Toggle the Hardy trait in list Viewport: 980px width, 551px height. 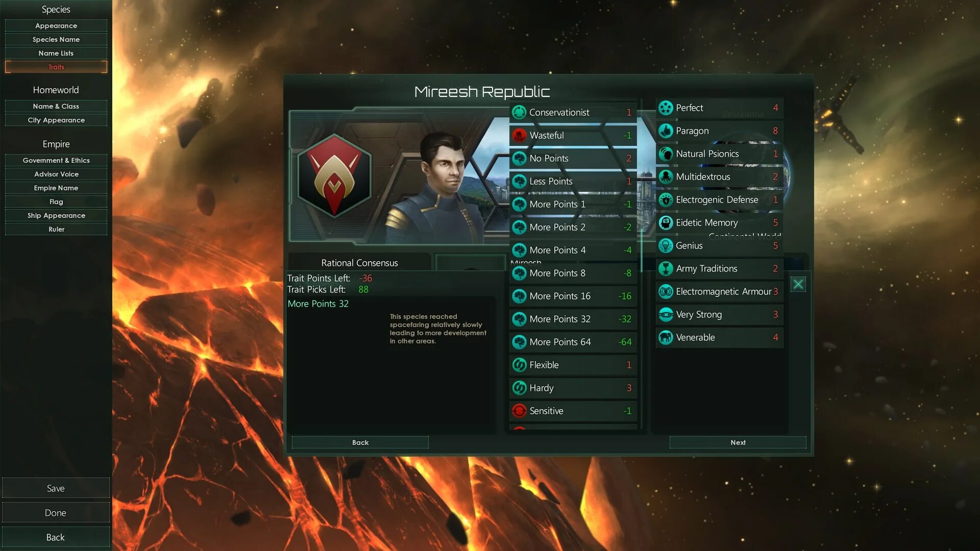pyautogui.click(x=573, y=388)
